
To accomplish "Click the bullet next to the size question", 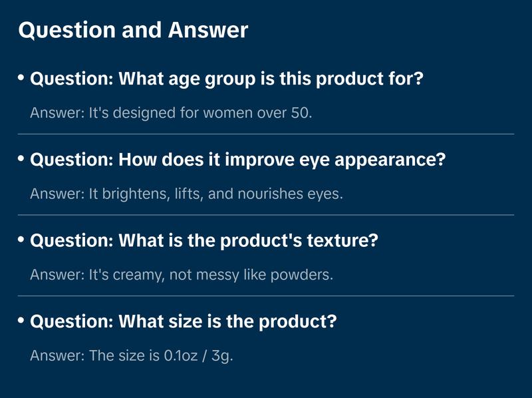I will coord(21,321).
